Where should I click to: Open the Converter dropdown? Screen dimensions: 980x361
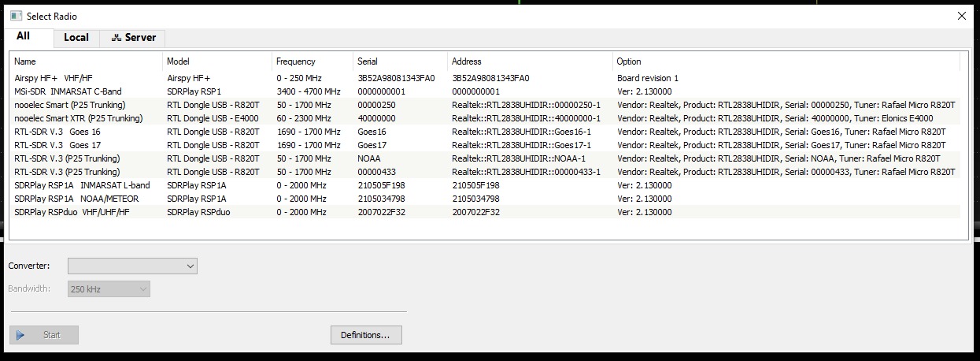[132, 266]
